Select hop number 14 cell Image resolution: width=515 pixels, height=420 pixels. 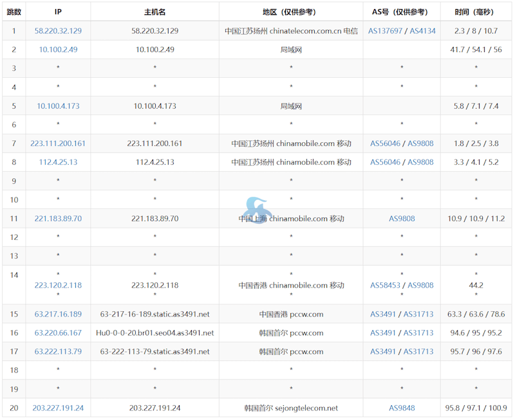point(14,285)
